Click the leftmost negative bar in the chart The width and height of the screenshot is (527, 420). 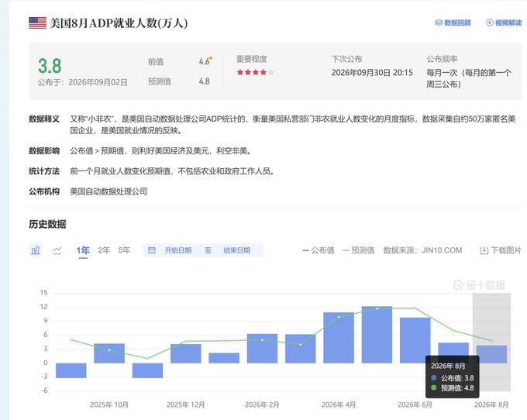(71, 370)
